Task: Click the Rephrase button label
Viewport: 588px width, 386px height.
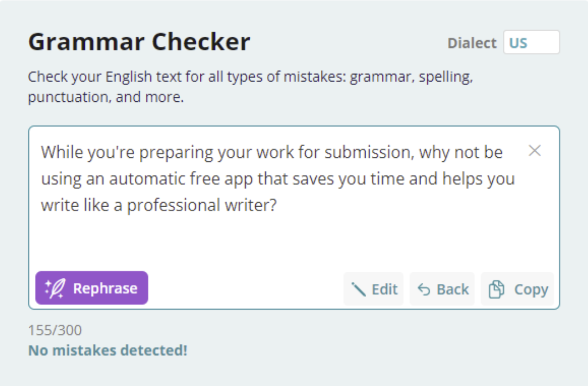Action: (105, 288)
